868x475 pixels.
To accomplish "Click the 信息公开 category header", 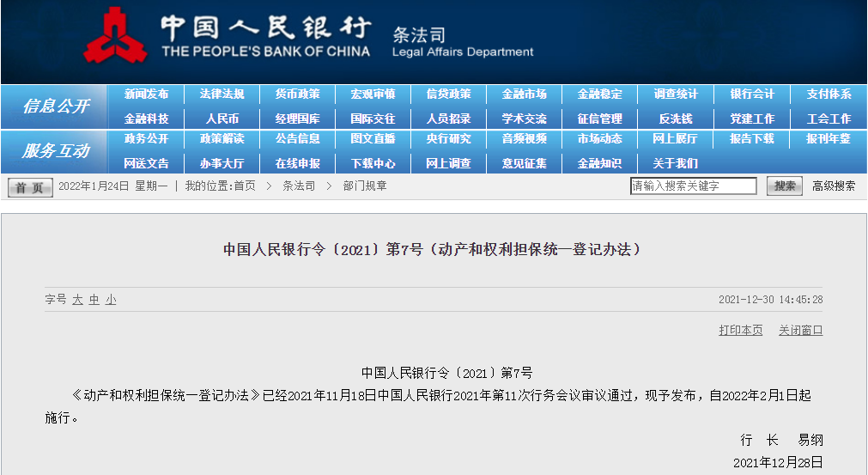I will (55, 107).
